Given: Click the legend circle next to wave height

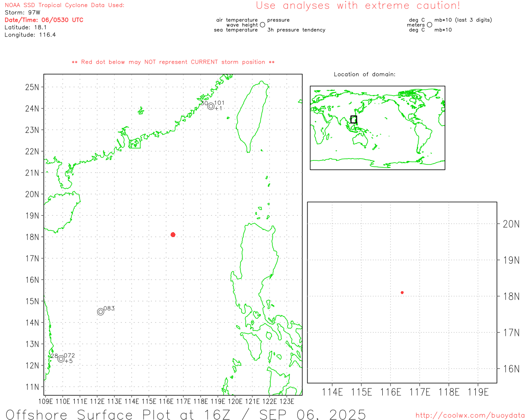Looking at the screenshot, I should [x=262, y=25].
